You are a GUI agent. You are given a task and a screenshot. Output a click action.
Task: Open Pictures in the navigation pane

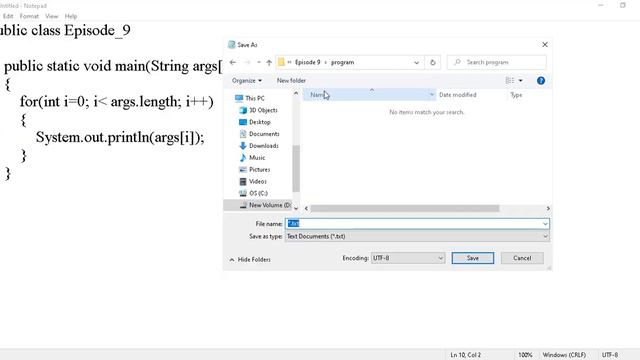(x=255, y=169)
